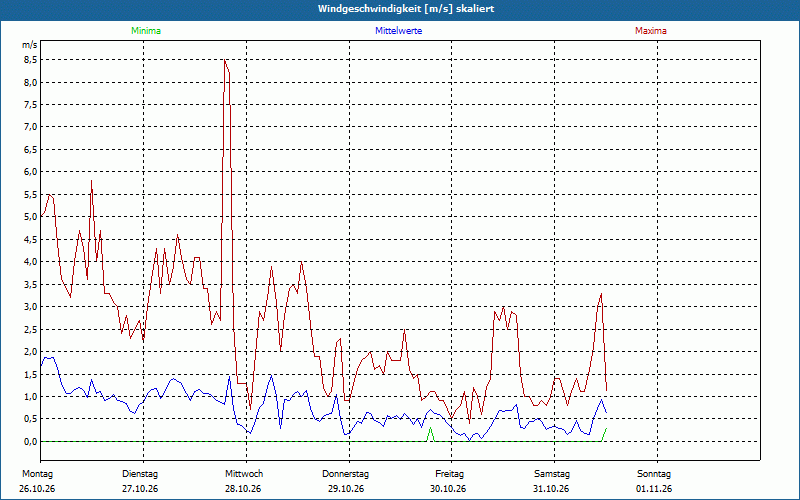Click the 8,5 y-axis value

coord(31,60)
